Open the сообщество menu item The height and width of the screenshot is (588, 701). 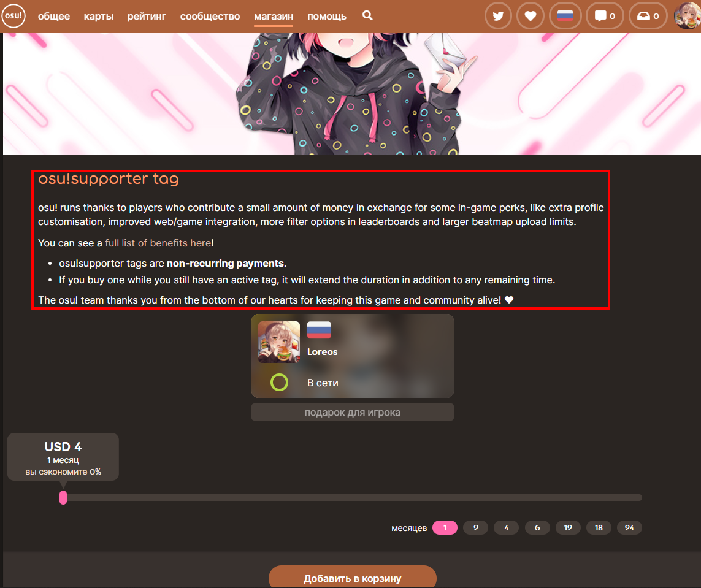210,17
